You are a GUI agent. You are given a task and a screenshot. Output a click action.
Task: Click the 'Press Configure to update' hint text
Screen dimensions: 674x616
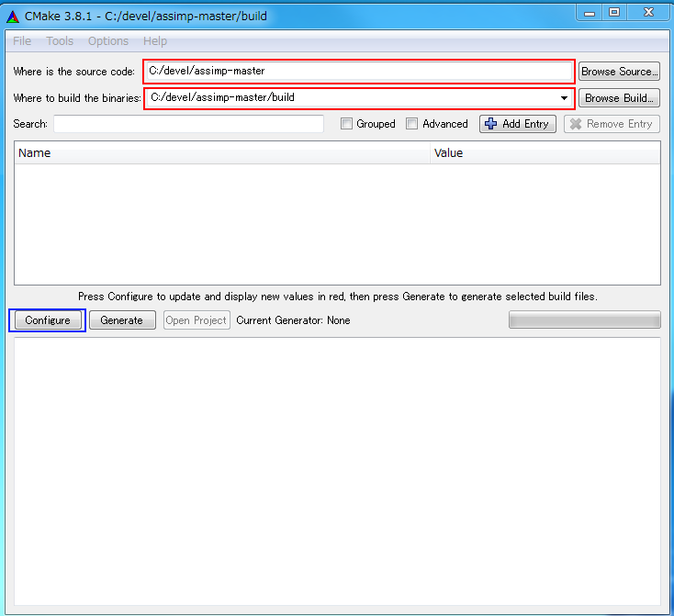pyautogui.click(x=338, y=297)
